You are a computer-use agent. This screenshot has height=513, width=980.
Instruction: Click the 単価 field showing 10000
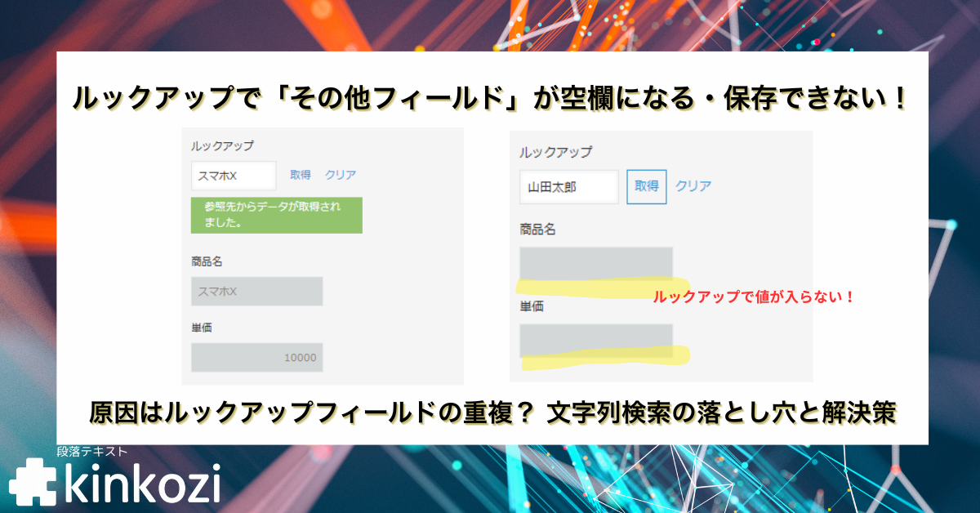pos(256,357)
